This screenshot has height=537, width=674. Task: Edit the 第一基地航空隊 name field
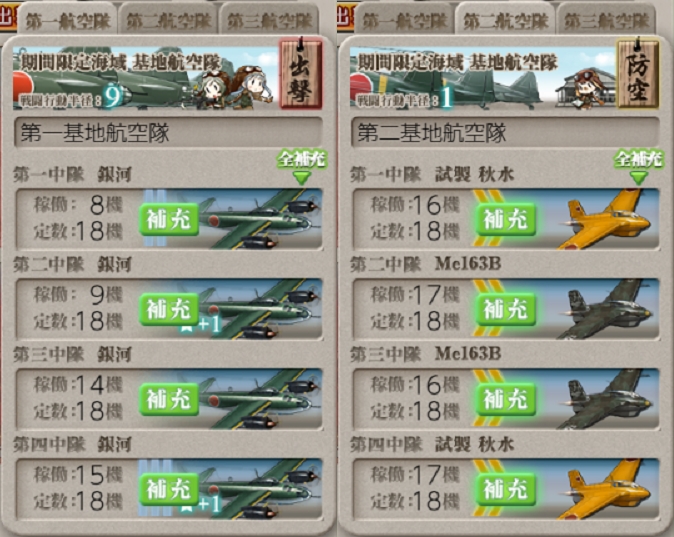(x=168, y=132)
